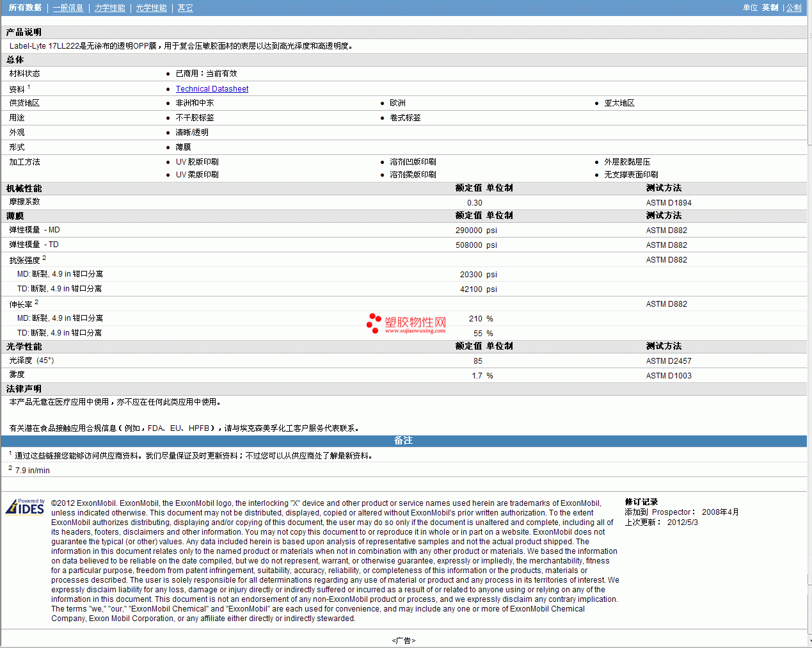Click the 清晰/透明 appearance value
The image size is (812, 648).
(x=192, y=133)
